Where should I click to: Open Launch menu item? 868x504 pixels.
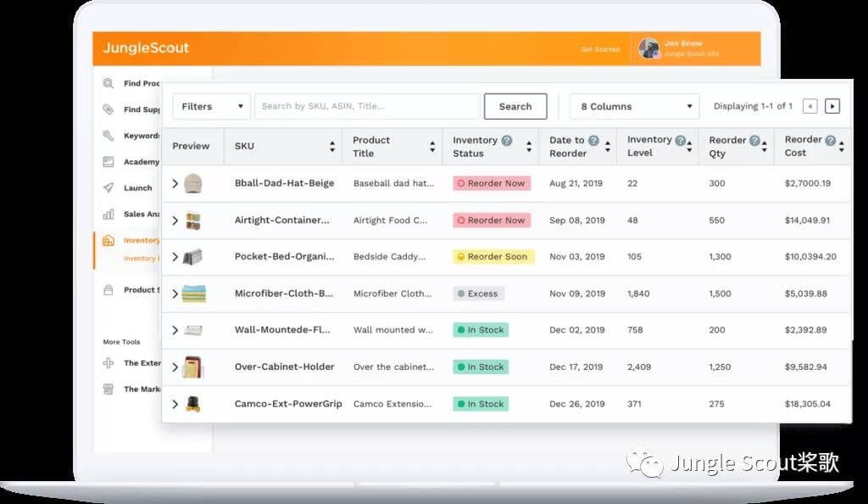click(x=138, y=188)
